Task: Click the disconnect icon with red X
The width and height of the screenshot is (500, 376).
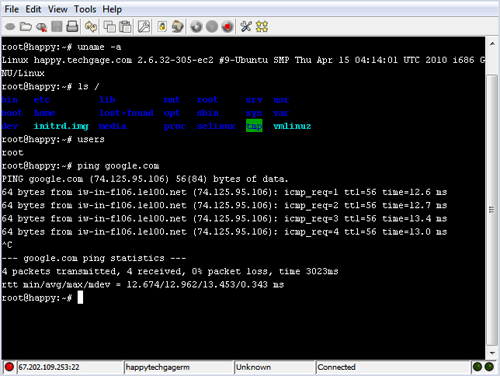Action: 41,27
